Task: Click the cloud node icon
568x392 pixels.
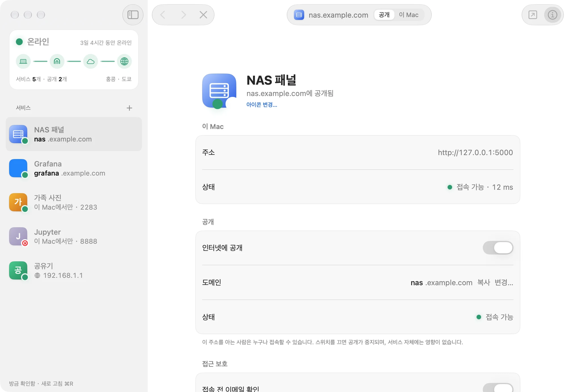Action: coord(91,61)
